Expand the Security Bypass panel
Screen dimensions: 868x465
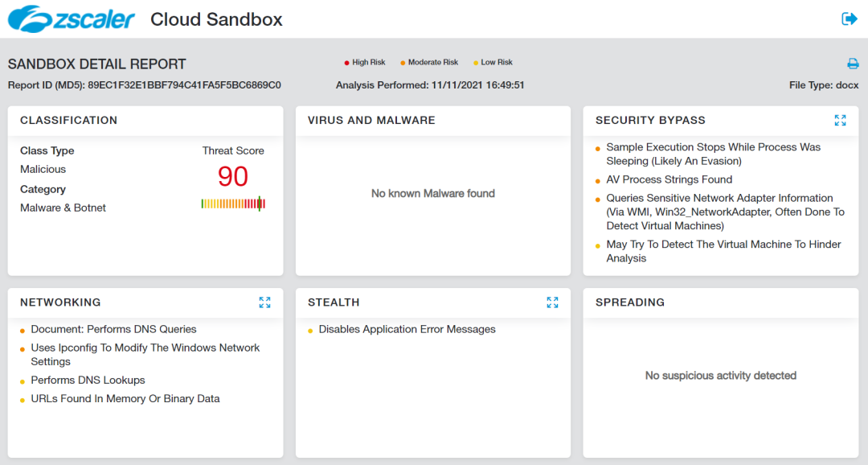pyautogui.click(x=841, y=120)
